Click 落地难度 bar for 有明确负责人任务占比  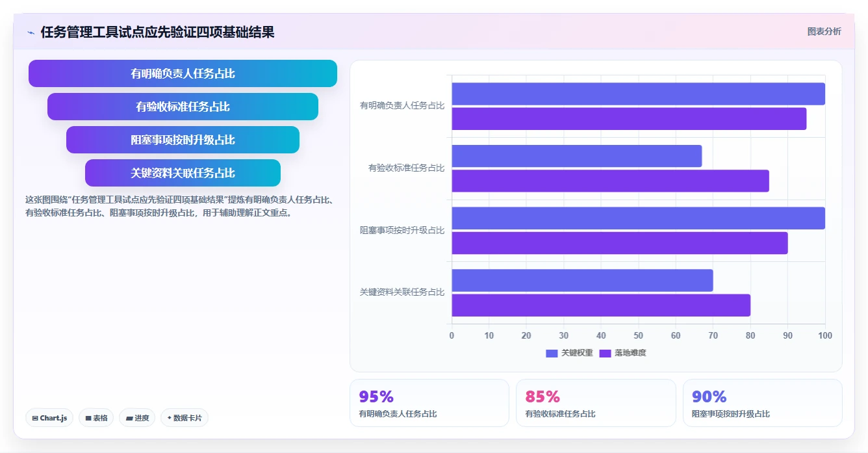[x=629, y=119]
